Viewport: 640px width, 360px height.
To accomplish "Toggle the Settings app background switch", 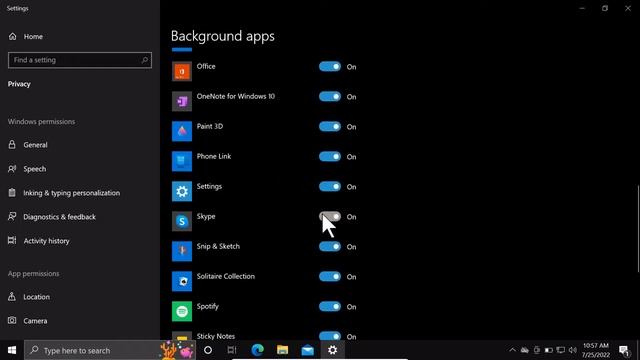I will pyautogui.click(x=330, y=187).
